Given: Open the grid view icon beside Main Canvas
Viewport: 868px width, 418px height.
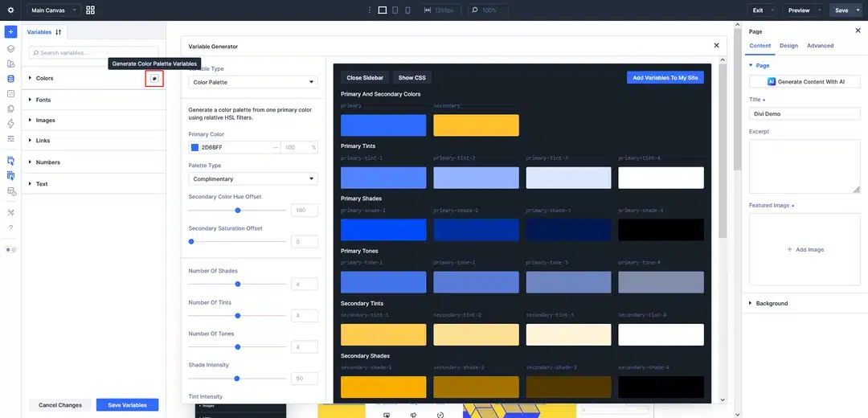Looking at the screenshot, I should click(x=90, y=10).
